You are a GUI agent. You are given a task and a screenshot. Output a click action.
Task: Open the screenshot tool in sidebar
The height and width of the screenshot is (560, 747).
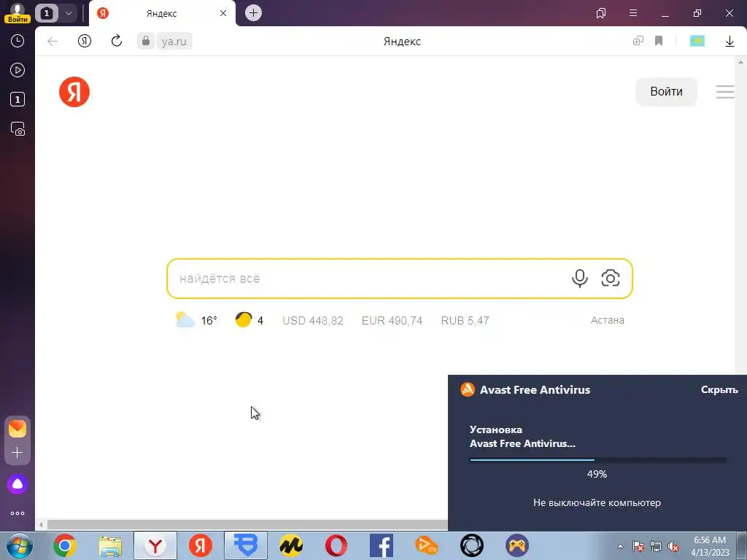tap(18, 129)
